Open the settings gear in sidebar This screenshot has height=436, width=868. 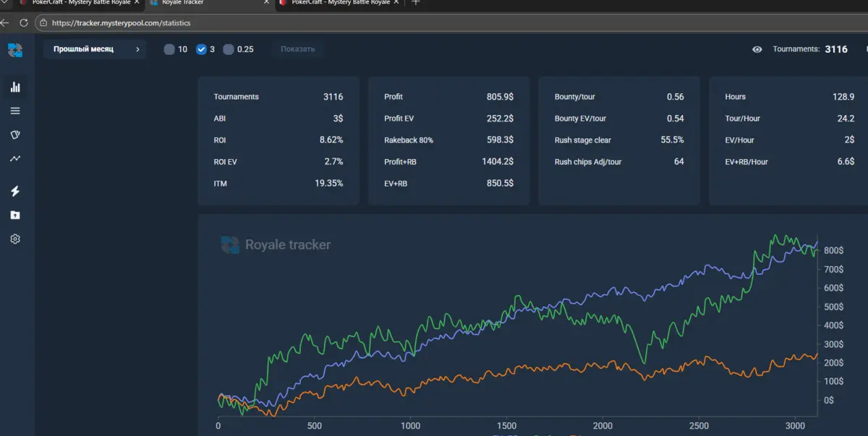[x=15, y=239]
